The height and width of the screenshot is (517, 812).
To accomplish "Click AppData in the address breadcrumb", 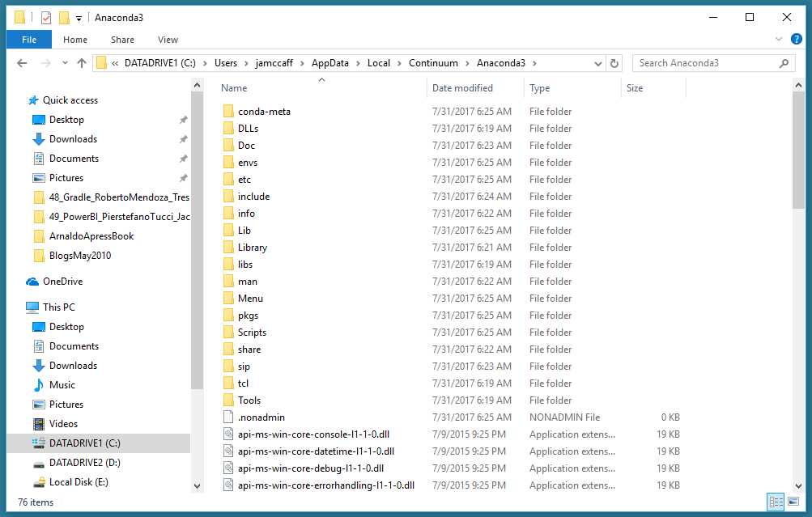I will click(329, 63).
